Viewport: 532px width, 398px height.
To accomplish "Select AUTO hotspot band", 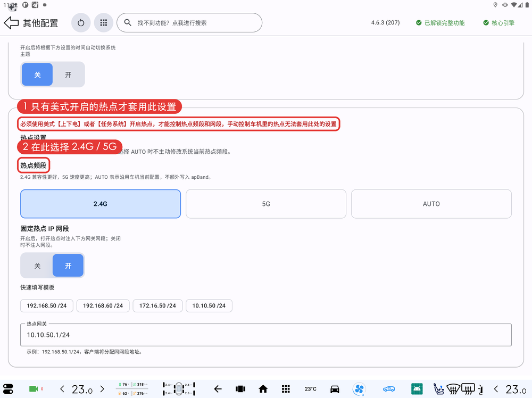I will [431, 204].
